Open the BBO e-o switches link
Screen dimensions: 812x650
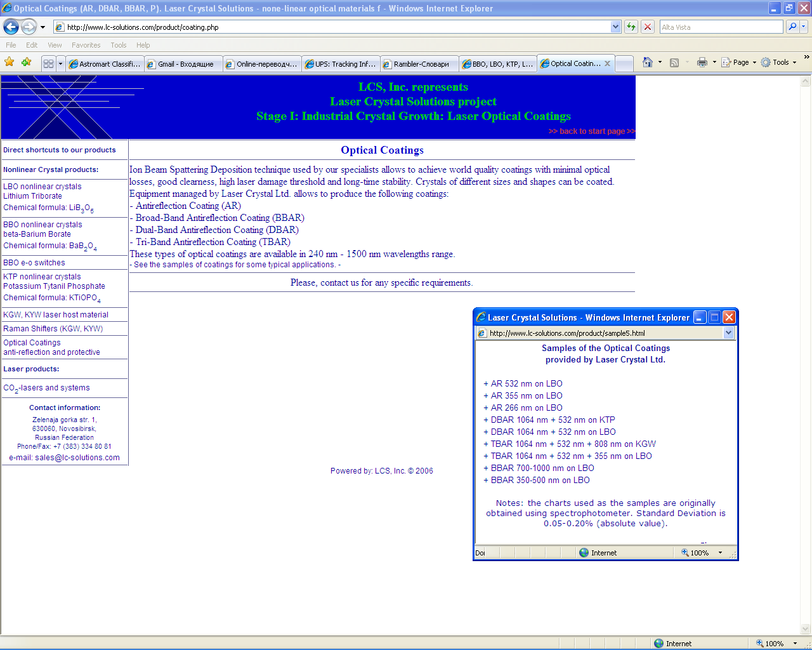pos(34,263)
